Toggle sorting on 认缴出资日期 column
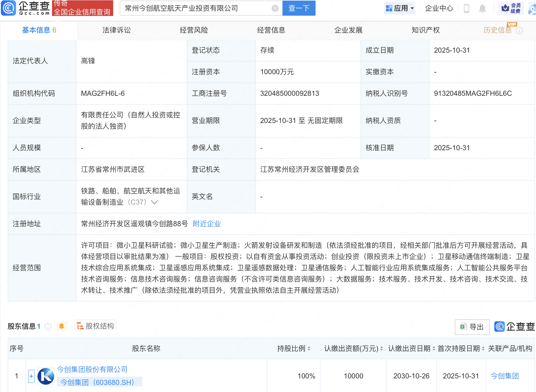The width and height of the screenshot is (536, 392). click(x=434, y=349)
